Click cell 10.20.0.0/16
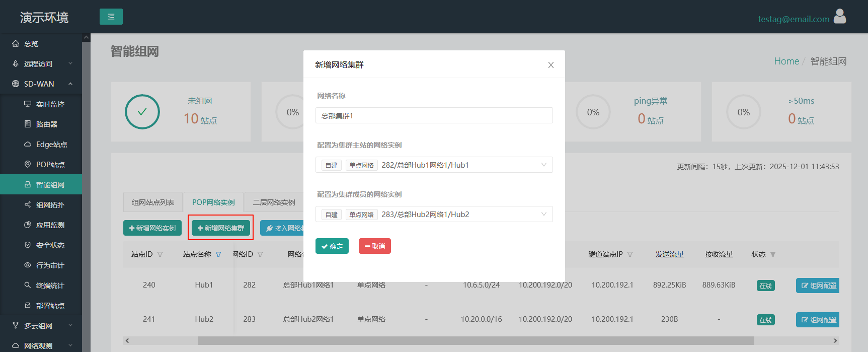This screenshot has height=352, width=868. [x=482, y=319]
